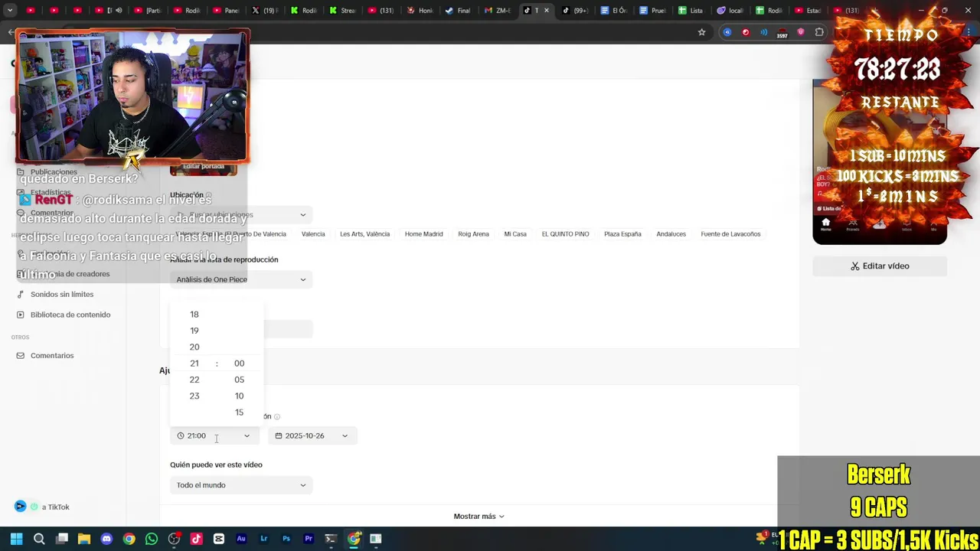Image resolution: width=980 pixels, height=551 pixels.
Task: Switch to Gmail ZM tab
Action: (498, 11)
